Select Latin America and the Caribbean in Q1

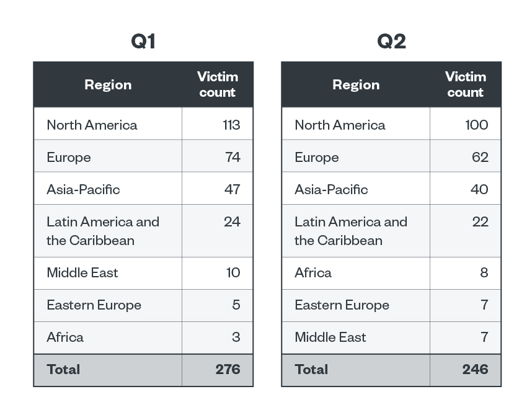103,231
